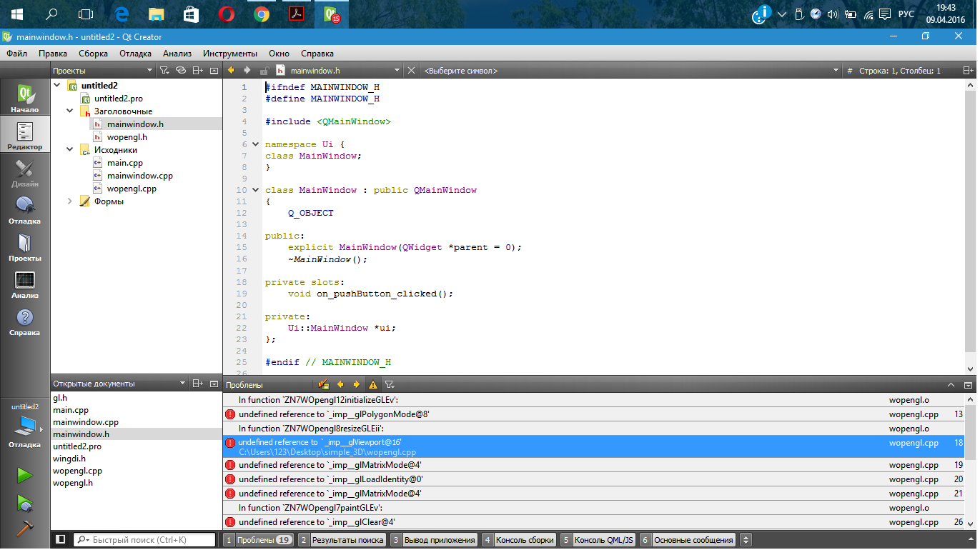Collapse the Исходники folder
The image size is (980, 550).
pos(70,149)
